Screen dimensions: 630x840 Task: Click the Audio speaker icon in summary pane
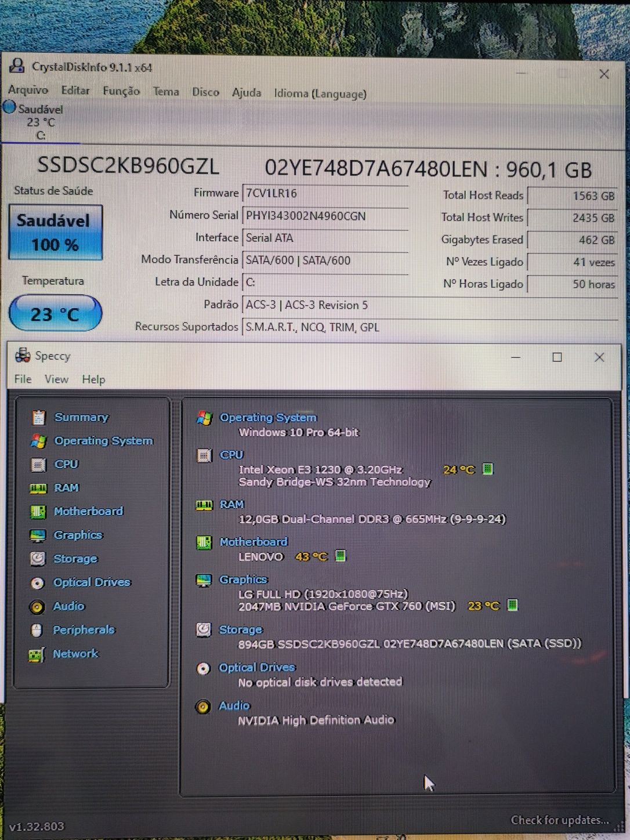pos(203,707)
